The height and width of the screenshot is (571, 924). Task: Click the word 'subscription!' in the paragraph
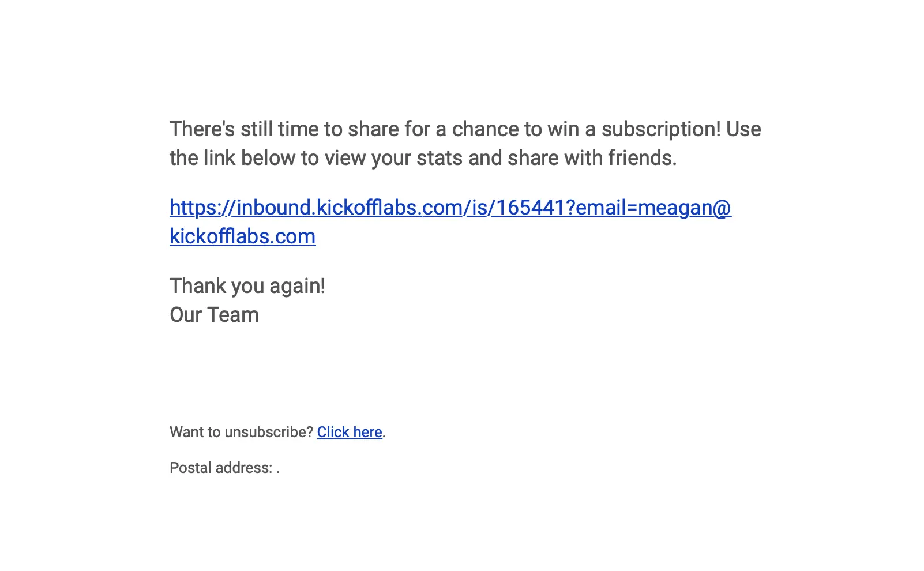[661, 129]
